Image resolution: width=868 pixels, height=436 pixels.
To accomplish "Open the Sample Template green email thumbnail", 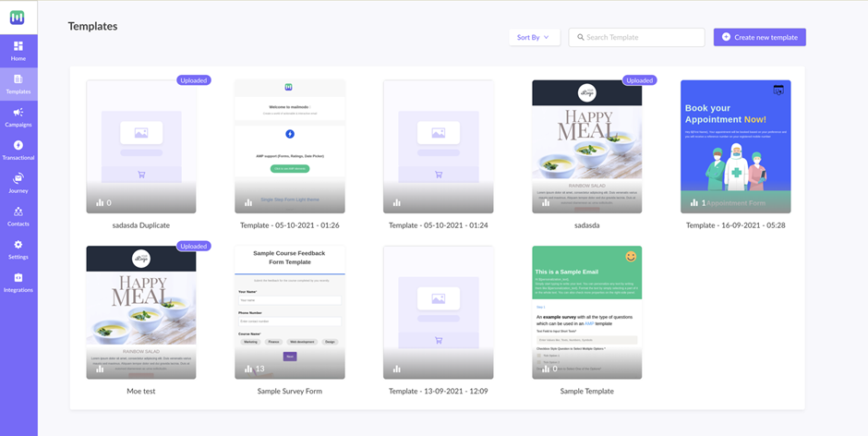I will (x=586, y=312).
